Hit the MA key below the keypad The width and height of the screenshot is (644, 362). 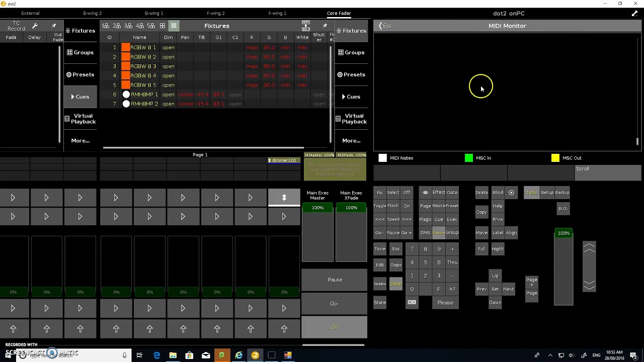(412, 302)
